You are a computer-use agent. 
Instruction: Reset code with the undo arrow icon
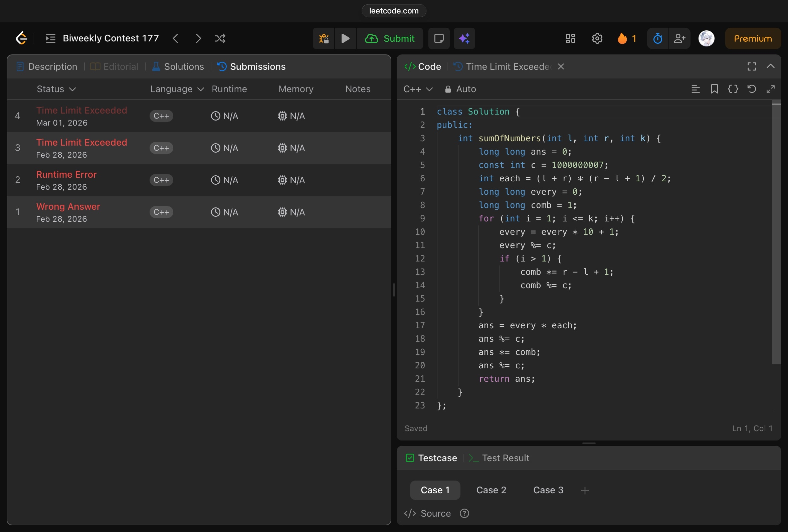(x=751, y=89)
